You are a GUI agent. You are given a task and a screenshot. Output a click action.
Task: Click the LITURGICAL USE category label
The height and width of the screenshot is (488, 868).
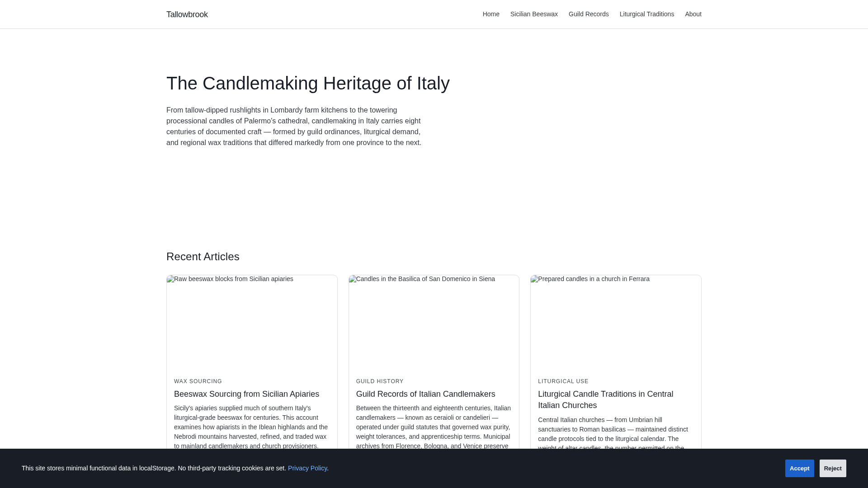pyautogui.click(x=563, y=381)
